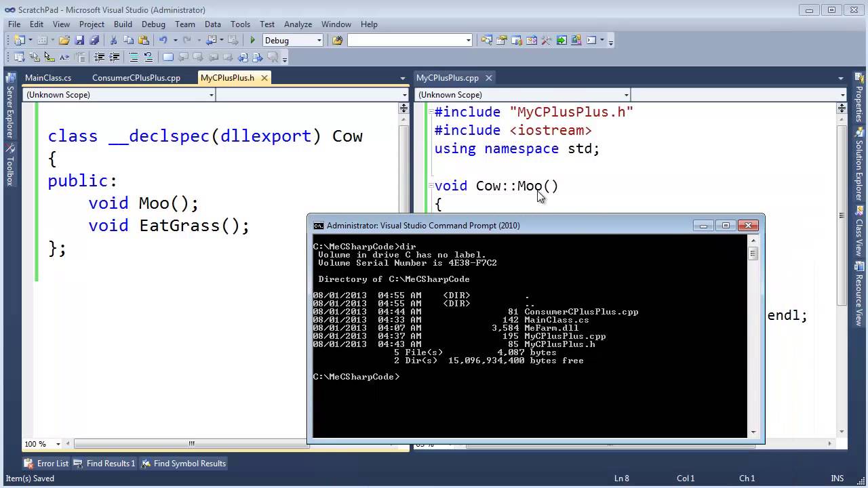Open the left editor zoom 100 % dropdown
Image resolution: width=868 pixels, height=488 pixels.
[58, 444]
